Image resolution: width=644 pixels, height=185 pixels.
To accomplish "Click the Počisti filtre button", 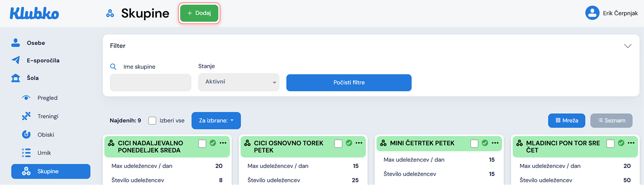I will (349, 82).
